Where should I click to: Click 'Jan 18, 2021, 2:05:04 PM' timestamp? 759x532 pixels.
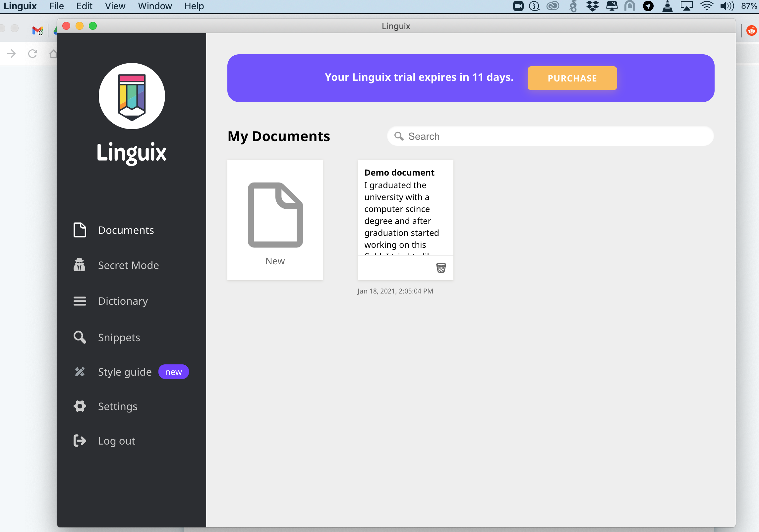pyautogui.click(x=395, y=291)
